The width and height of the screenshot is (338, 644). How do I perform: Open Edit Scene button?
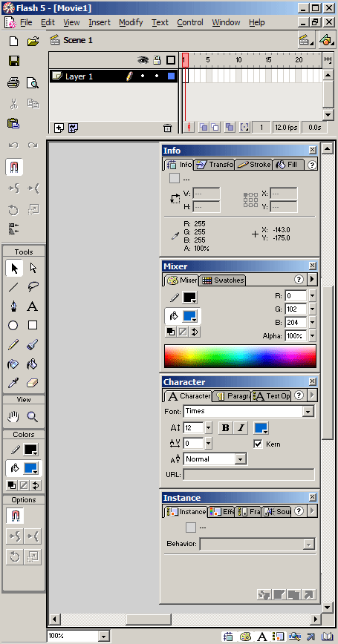(x=305, y=40)
